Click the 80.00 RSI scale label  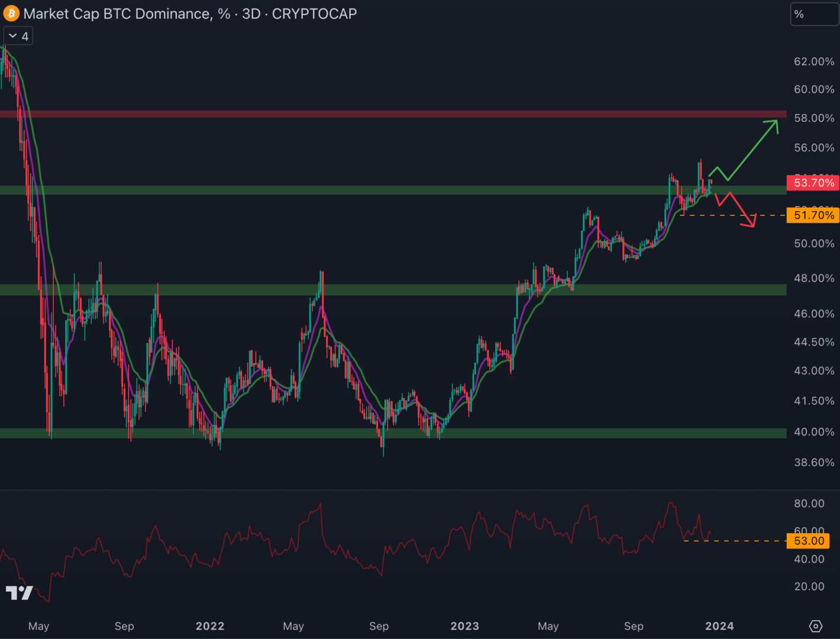click(809, 504)
